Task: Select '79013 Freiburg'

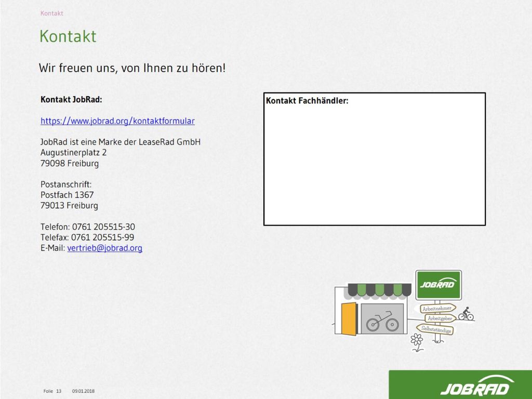Action: [x=69, y=206]
